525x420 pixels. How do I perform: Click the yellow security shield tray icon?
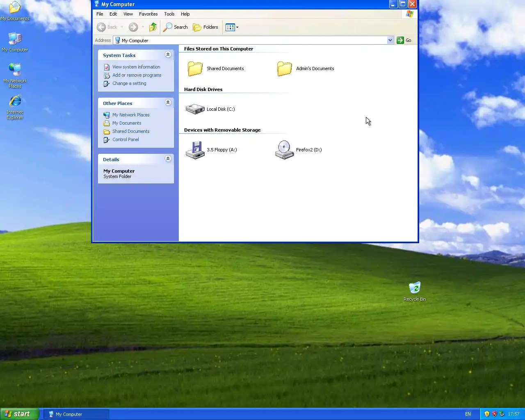click(487, 414)
